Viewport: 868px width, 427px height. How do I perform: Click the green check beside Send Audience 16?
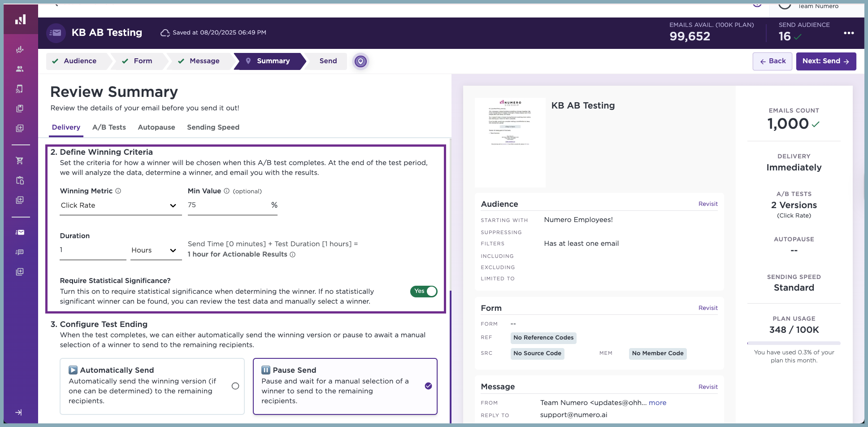pos(798,37)
